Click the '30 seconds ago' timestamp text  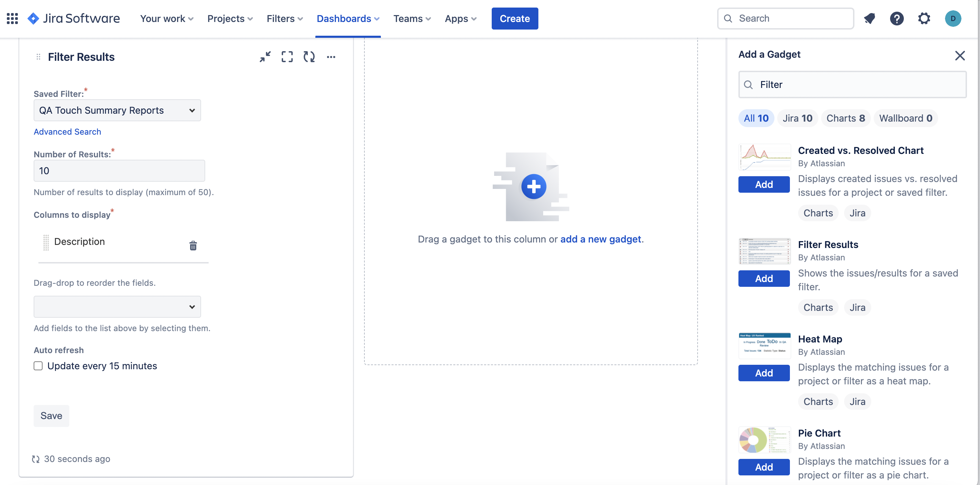[77, 459]
